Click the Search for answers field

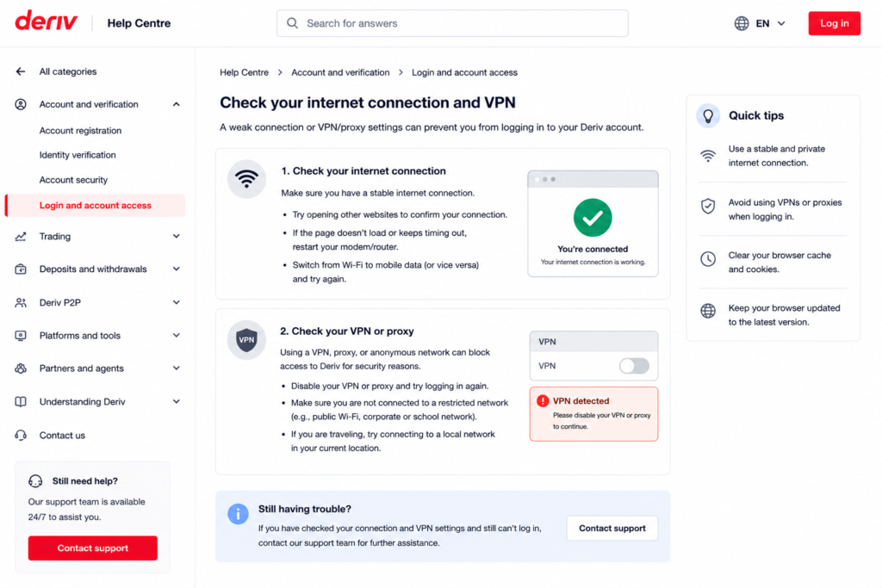452,23
